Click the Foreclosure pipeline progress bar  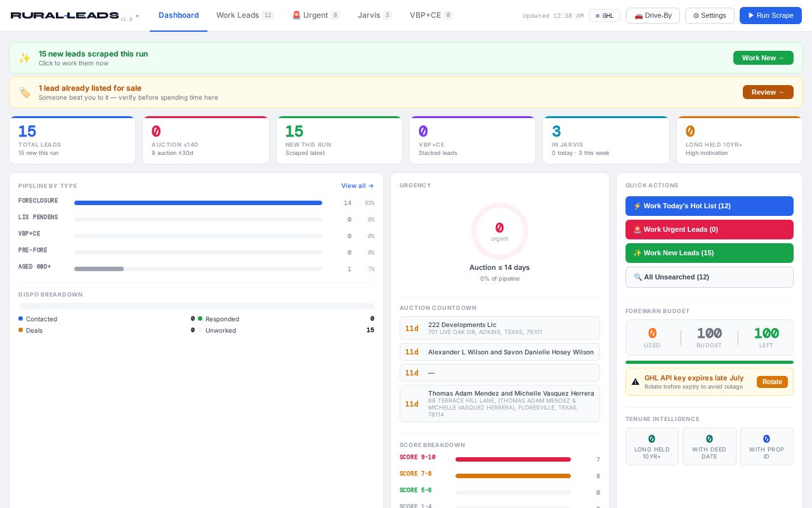pyautogui.click(x=198, y=203)
